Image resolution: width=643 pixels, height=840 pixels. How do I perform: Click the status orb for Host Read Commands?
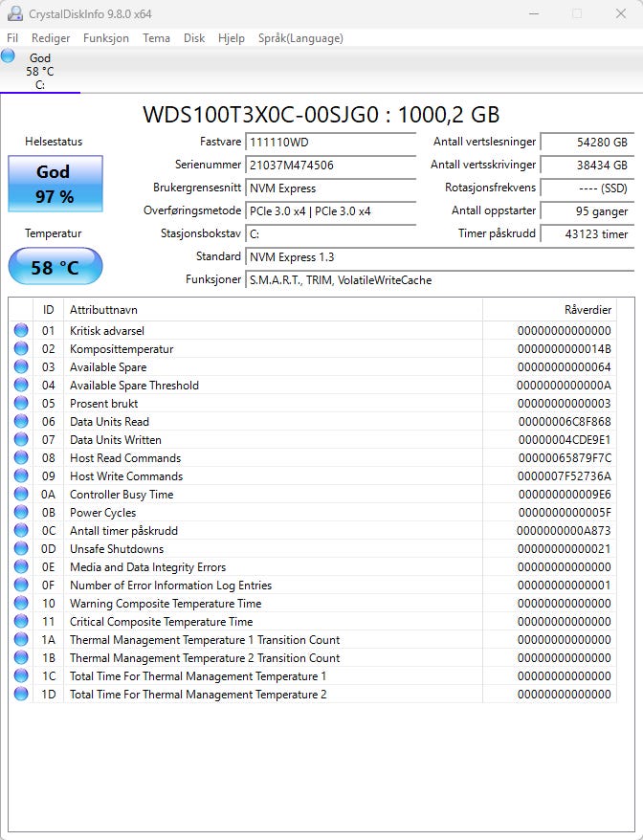click(x=21, y=458)
